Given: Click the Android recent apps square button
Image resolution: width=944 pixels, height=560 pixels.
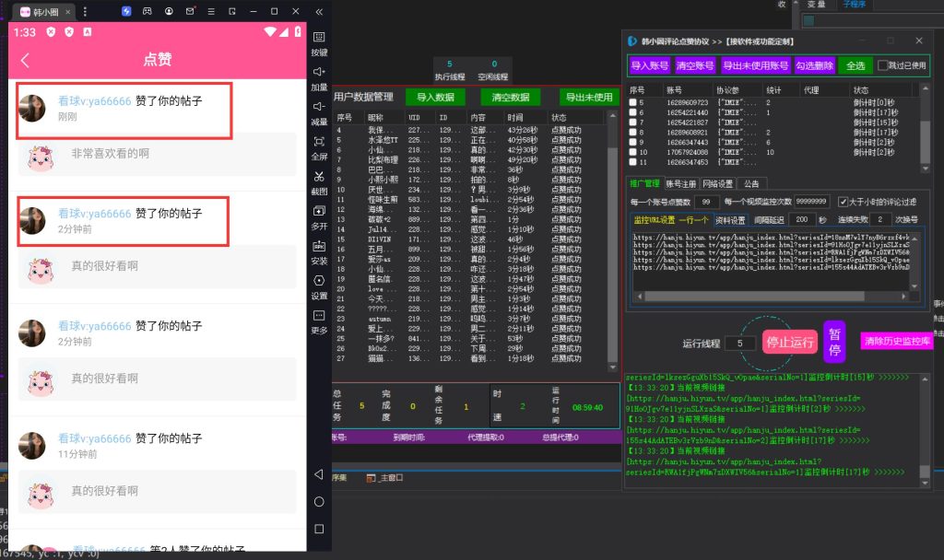Looking at the screenshot, I should tap(319, 530).
